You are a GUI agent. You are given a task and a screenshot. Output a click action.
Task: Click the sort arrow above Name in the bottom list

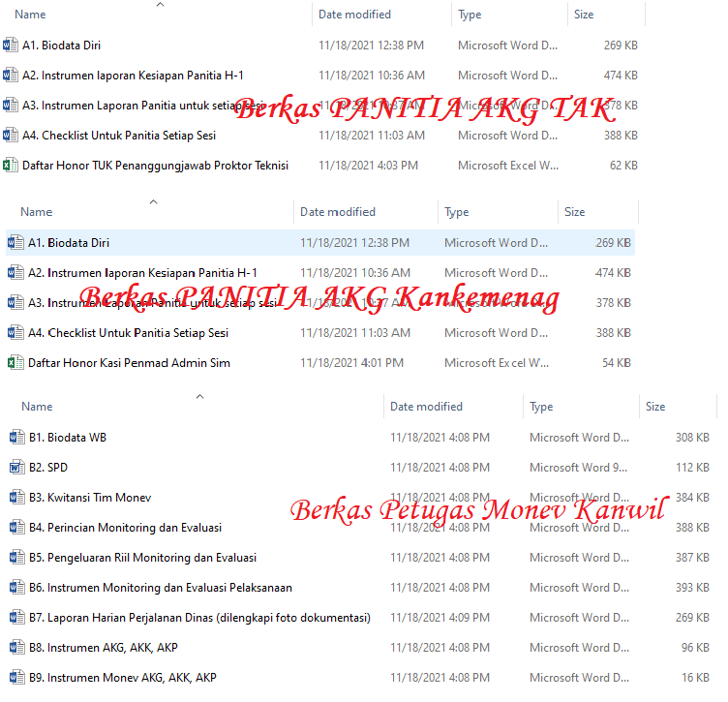(x=199, y=396)
